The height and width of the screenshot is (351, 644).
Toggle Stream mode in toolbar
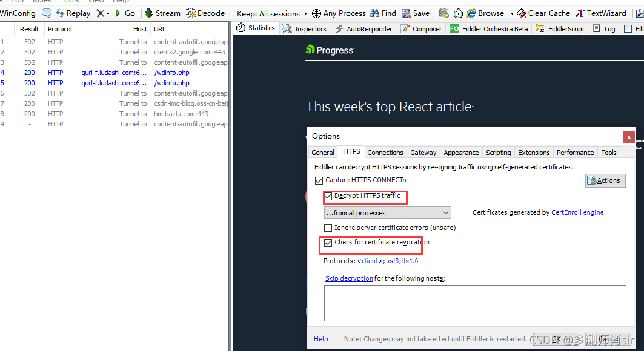click(162, 13)
